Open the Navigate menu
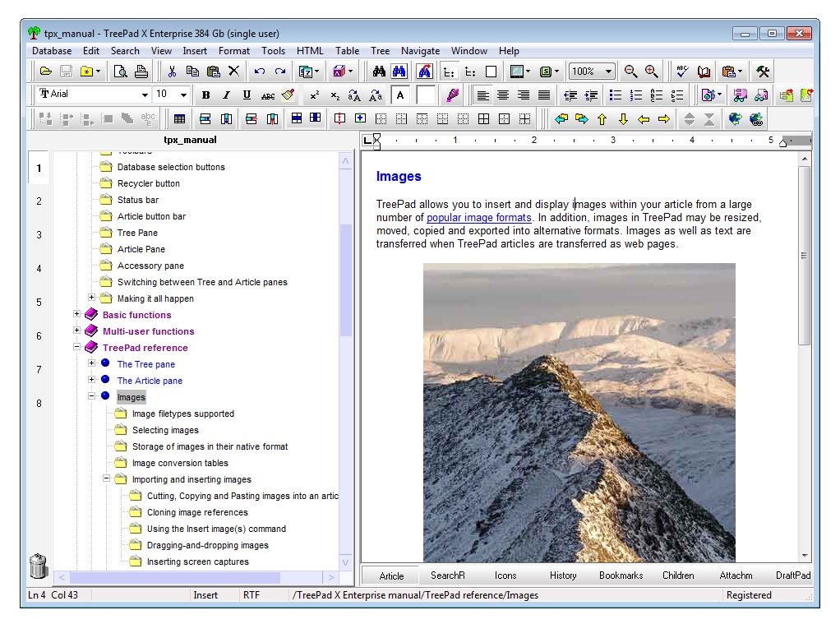Screen dimensions: 840x624 421,51
